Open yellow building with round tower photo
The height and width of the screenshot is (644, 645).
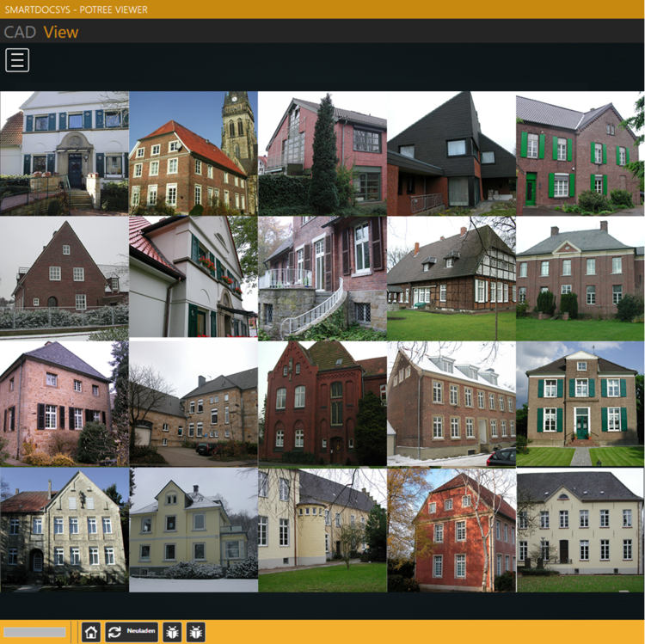(322, 530)
